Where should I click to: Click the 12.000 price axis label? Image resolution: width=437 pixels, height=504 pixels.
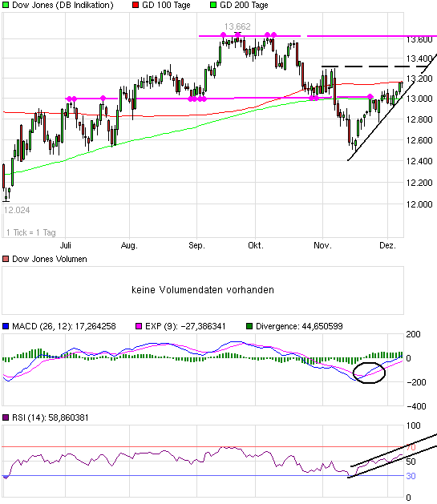click(x=419, y=204)
